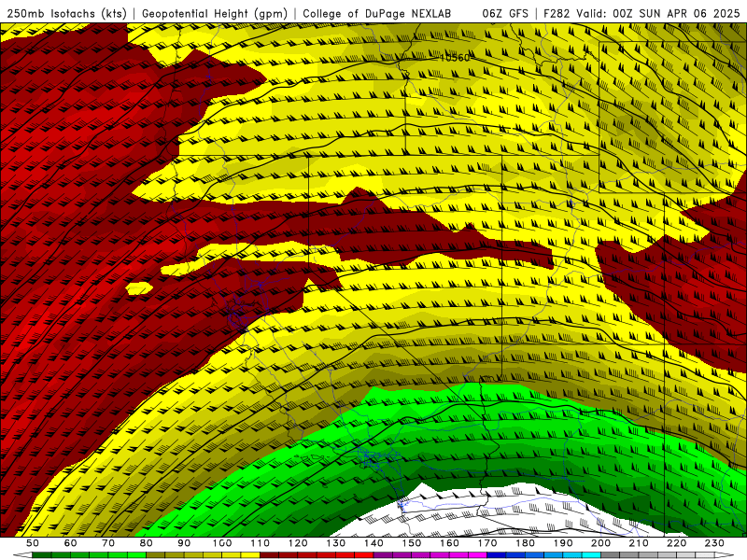Click the '230' legend value
Image resolution: width=747 pixels, height=560 pixels.
click(714, 543)
